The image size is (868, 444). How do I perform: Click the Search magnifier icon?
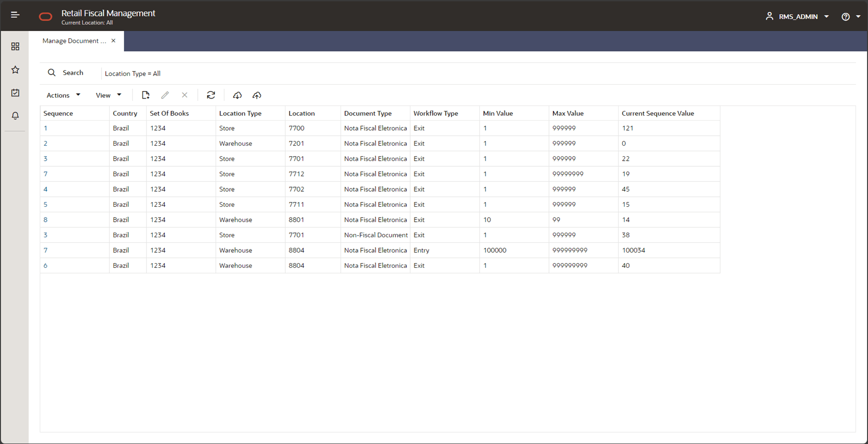(x=52, y=73)
